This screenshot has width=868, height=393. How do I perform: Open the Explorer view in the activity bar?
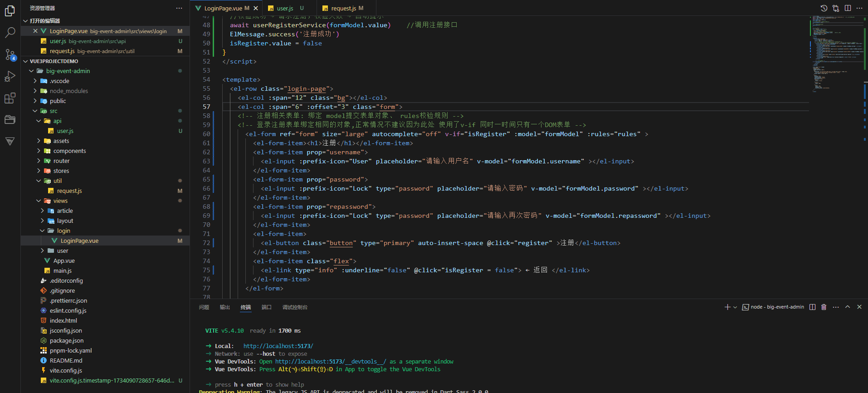tap(10, 10)
